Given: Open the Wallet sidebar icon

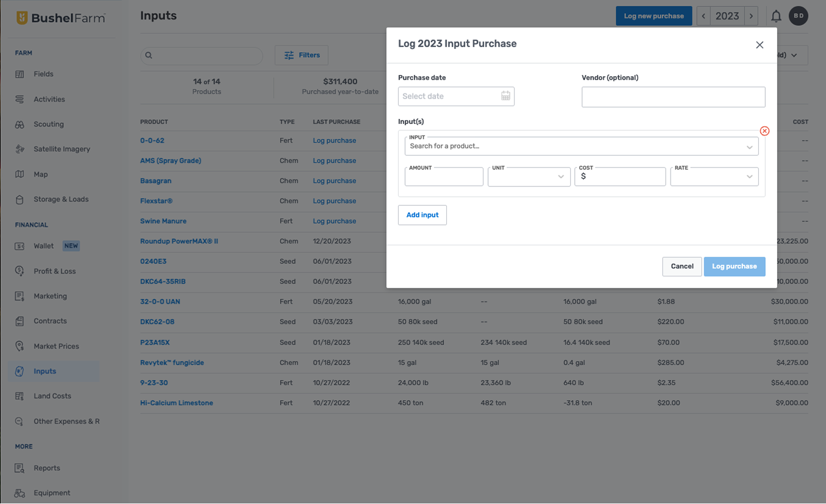Looking at the screenshot, I should click(x=20, y=246).
